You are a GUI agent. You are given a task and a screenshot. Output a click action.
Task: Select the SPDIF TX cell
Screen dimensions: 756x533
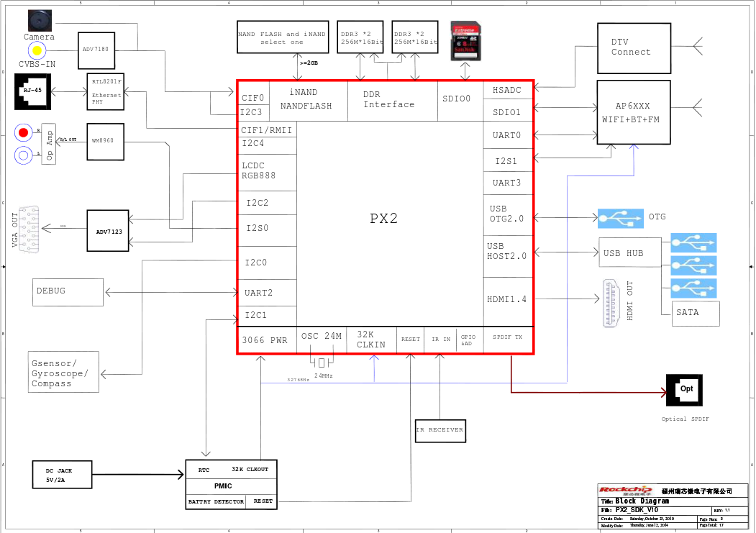click(x=508, y=340)
